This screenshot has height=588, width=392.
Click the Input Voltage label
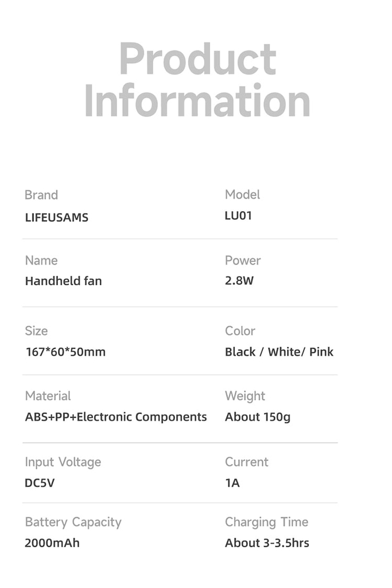coord(63,462)
